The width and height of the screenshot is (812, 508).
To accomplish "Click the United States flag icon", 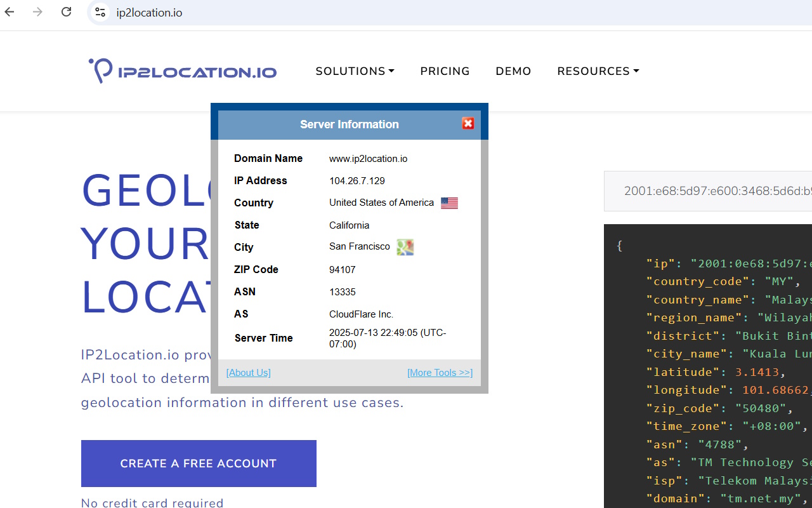I will [x=449, y=203].
